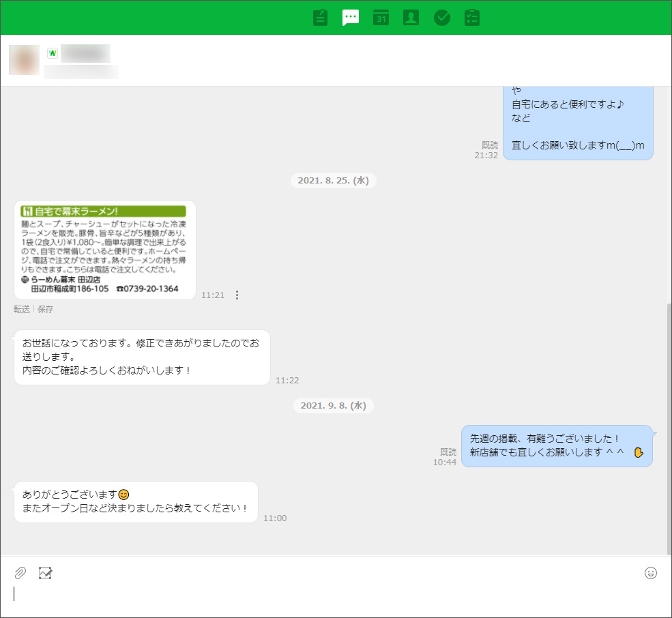The height and width of the screenshot is (618, 672).
Task: Open the contacts address book icon
Action: click(411, 18)
